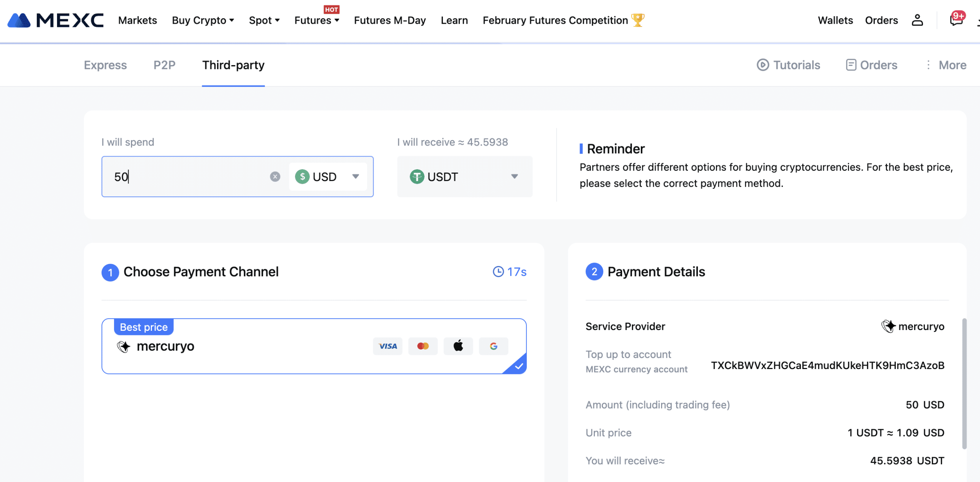
Task: Click the Payment Details scrollbar
Action: [964, 383]
